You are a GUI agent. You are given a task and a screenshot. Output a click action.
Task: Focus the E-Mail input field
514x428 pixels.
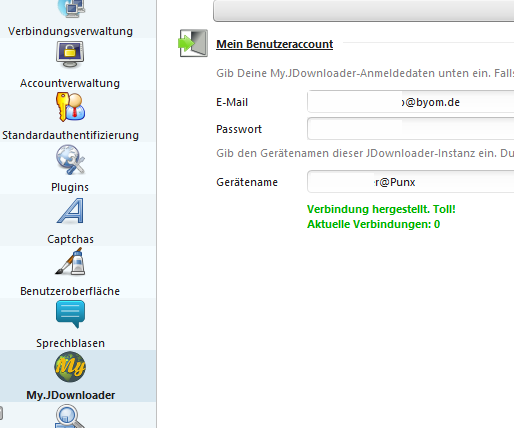point(410,102)
